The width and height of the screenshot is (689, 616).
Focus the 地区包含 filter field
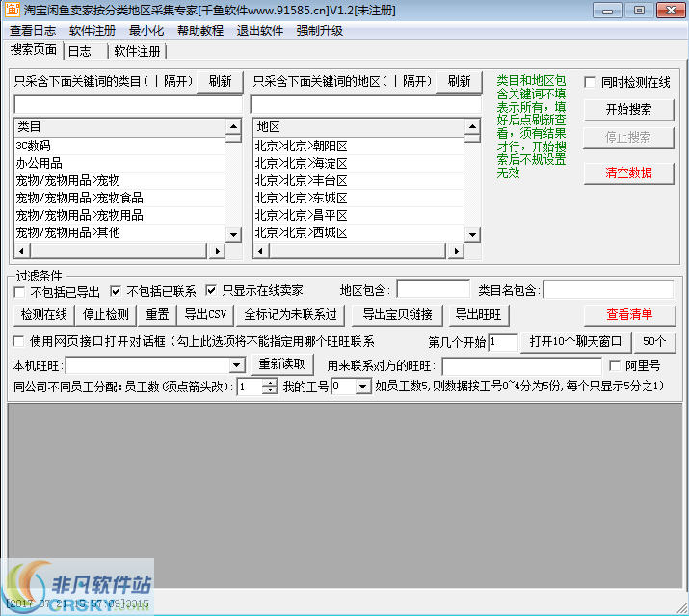point(434,290)
